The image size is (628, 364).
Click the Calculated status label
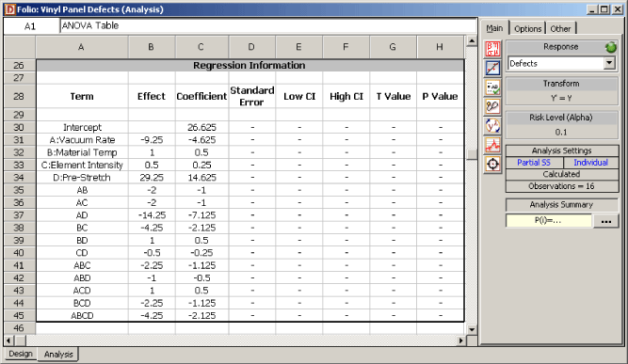(561, 174)
